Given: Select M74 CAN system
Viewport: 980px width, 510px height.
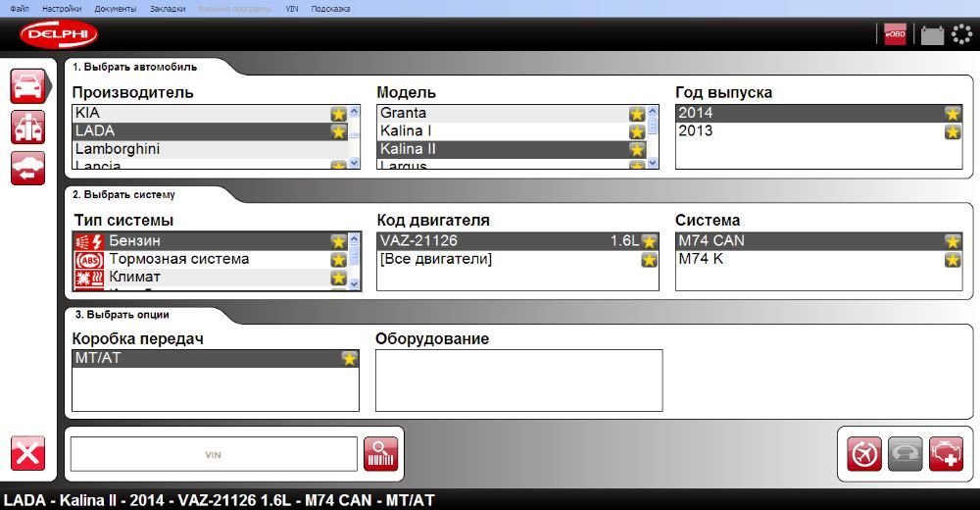Looking at the screenshot, I should click(818, 241).
